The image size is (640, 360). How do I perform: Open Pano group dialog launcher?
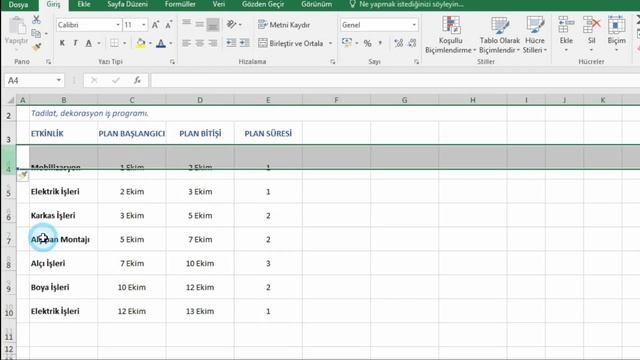(49, 62)
